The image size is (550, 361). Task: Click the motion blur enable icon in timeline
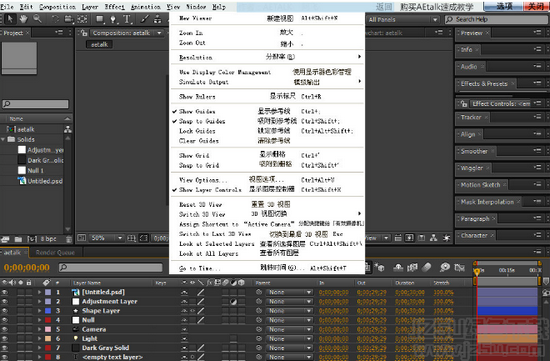click(x=426, y=268)
